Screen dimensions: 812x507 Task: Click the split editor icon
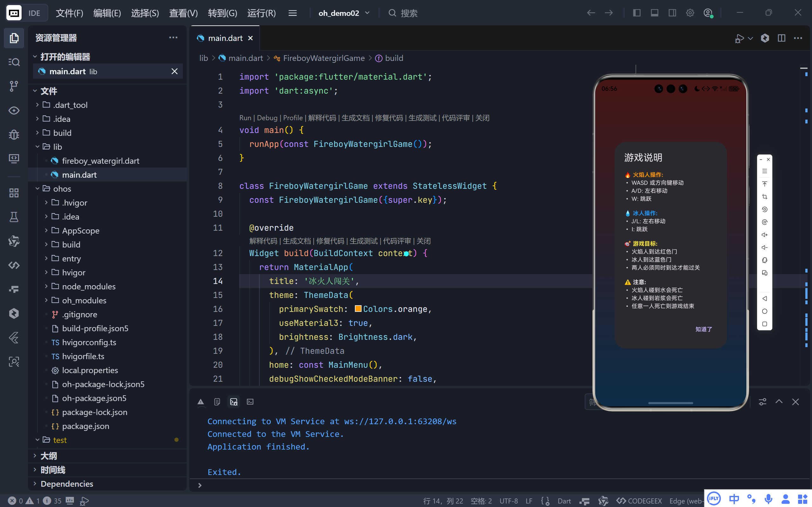tap(781, 38)
